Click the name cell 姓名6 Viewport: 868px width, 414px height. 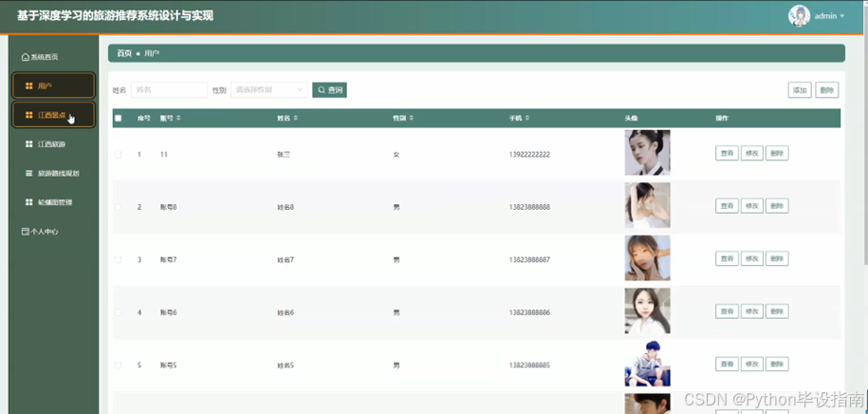[286, 312]
